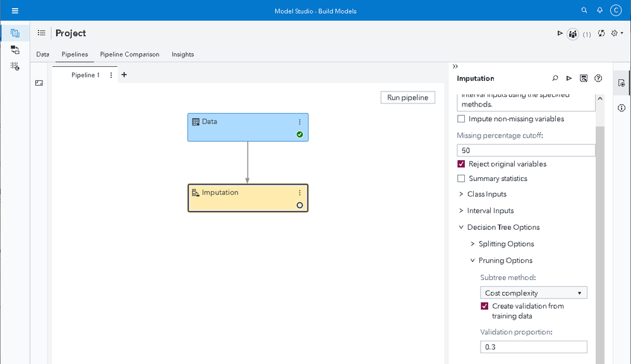631x364 pixels.
Task: Open the notifications bell
Action: coord(599,11)
